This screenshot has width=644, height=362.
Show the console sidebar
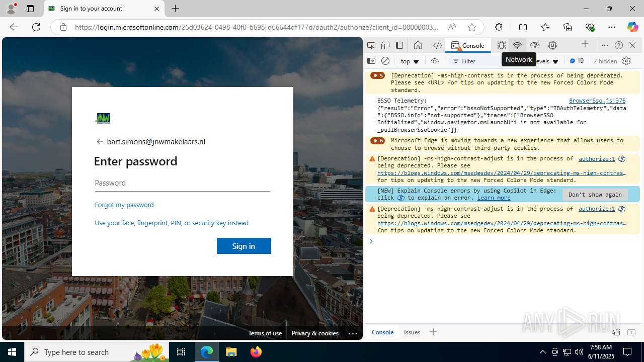coord(371,61)
